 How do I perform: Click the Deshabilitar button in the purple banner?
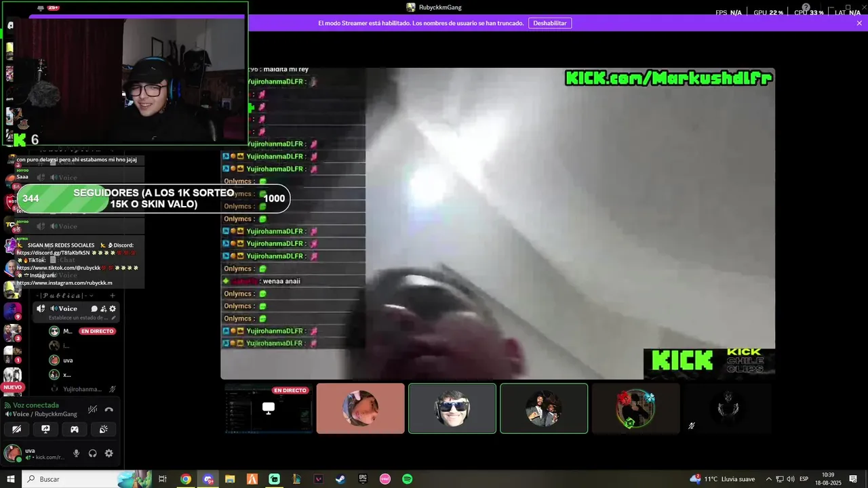tap(550, 23)
